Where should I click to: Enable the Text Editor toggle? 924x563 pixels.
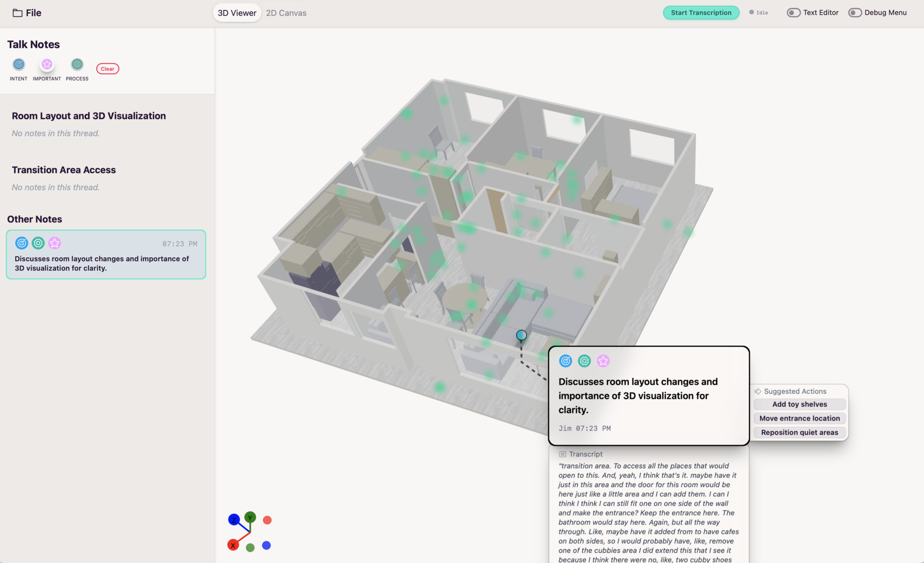(793, 13)
